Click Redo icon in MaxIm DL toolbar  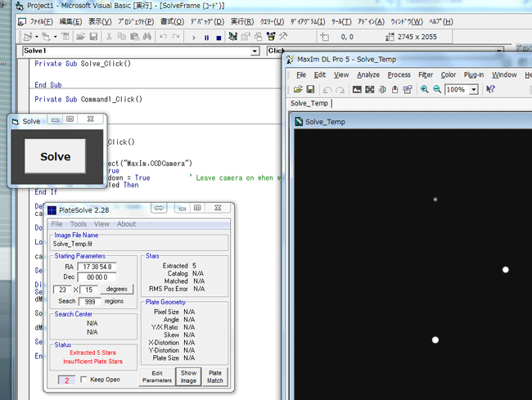pos(340,89)
